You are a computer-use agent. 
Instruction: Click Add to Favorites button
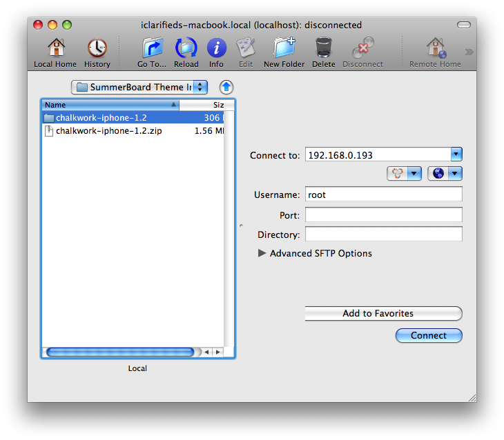tap(383, 314)
